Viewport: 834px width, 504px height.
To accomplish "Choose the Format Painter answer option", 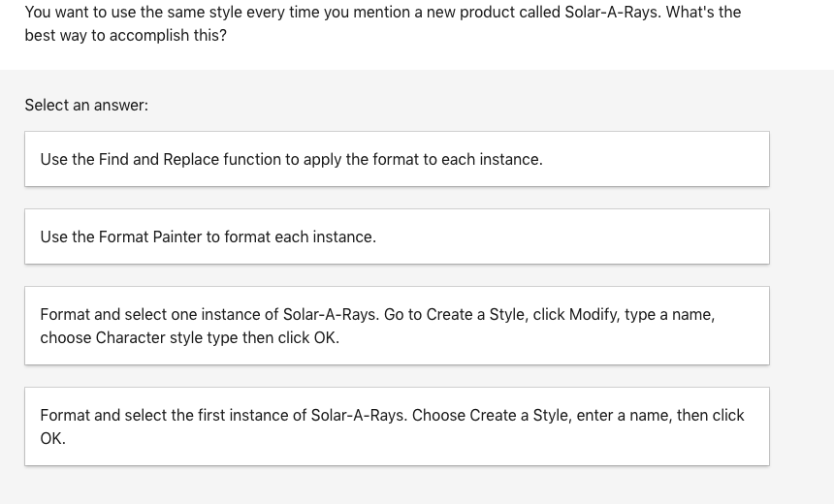I will [x=397, y=236].
